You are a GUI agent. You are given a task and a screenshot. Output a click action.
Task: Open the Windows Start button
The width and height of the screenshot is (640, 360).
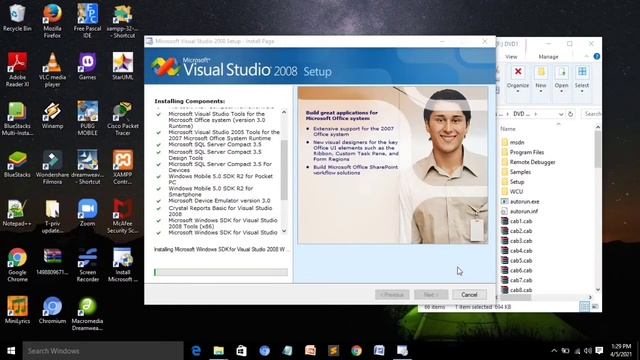[x=11, y=351]
